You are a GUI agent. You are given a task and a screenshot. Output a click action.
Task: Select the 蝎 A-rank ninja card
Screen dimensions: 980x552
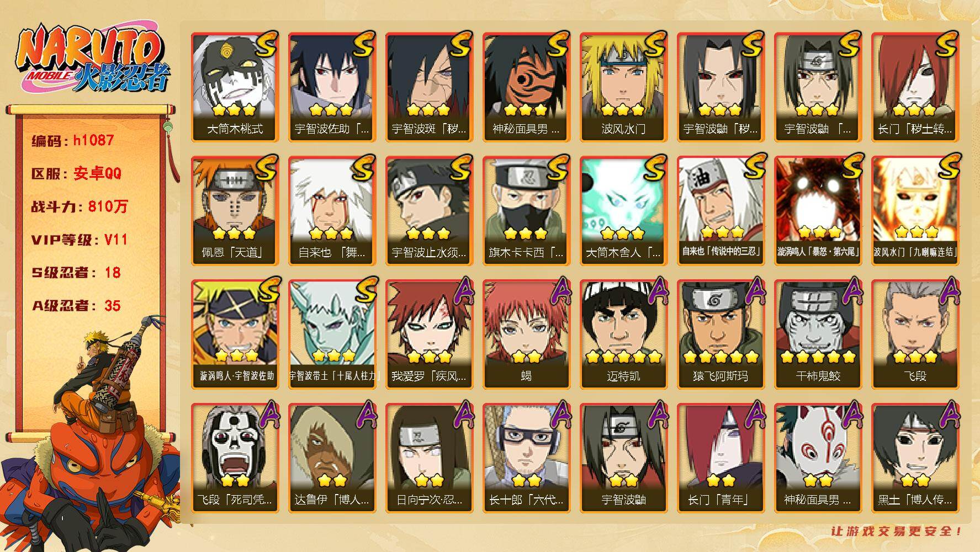point(526,335)
